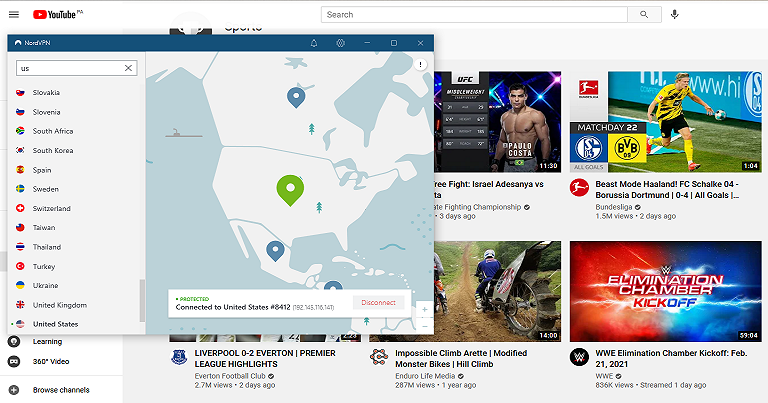Open Bundesliga channel avatar

tap(579, 188)
